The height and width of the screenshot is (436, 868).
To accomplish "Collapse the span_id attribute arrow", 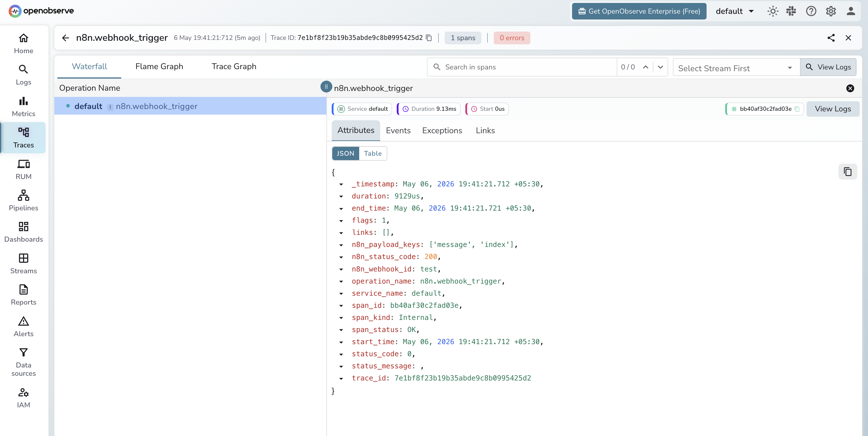I will point(341,306).
